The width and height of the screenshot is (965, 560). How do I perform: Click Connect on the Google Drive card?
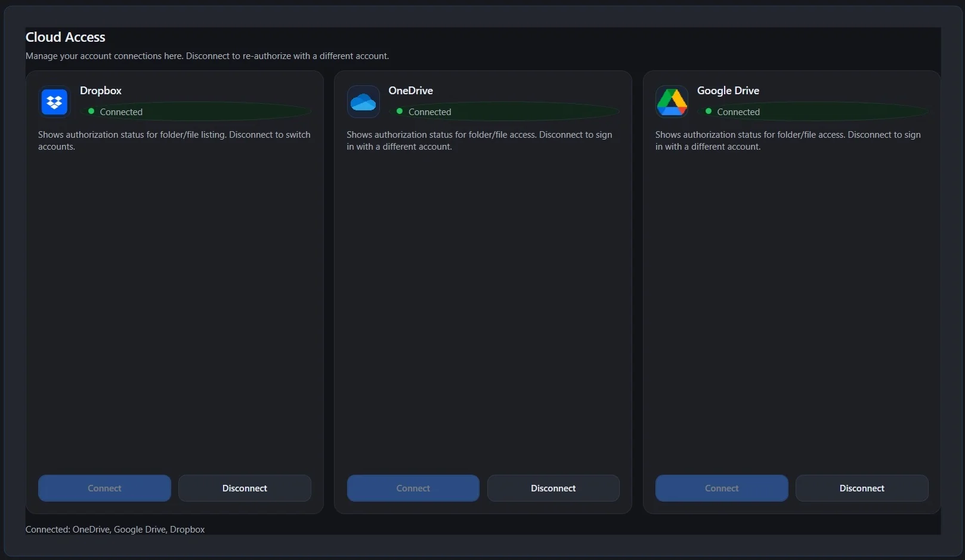[721, 488]
